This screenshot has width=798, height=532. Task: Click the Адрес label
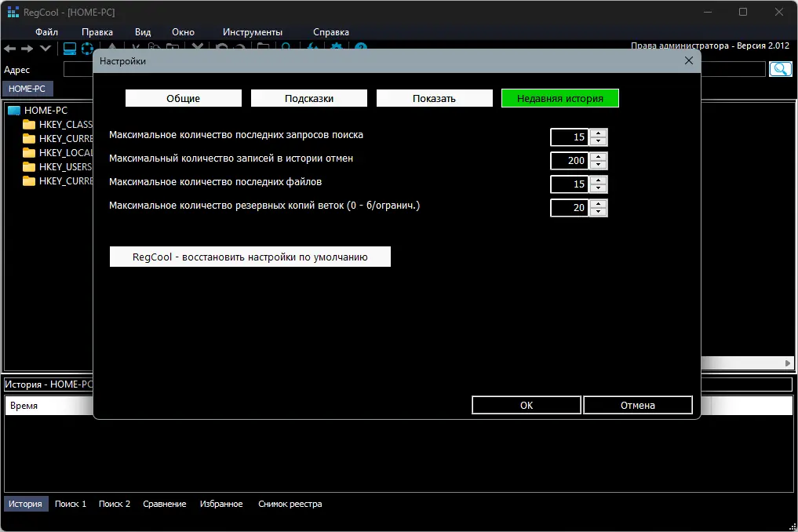(16, 70)
